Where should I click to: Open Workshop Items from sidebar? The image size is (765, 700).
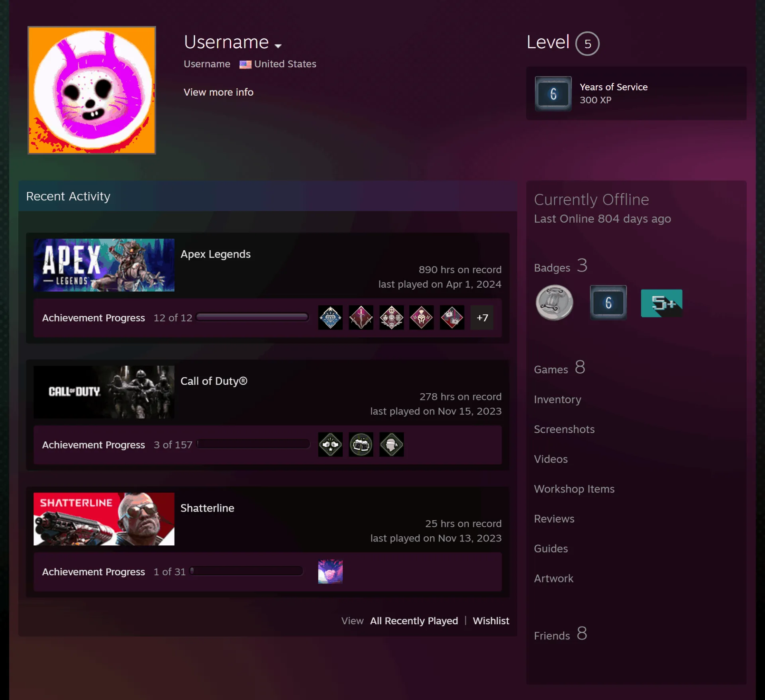point(574,489)
